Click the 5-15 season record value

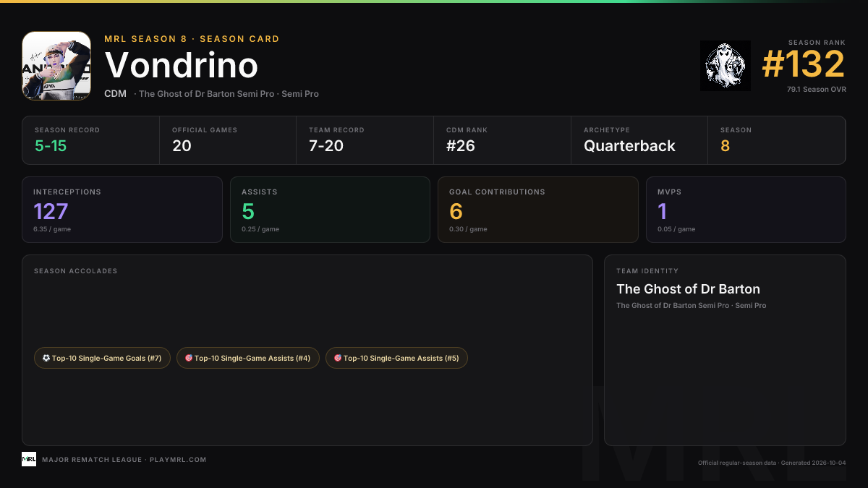51,146
